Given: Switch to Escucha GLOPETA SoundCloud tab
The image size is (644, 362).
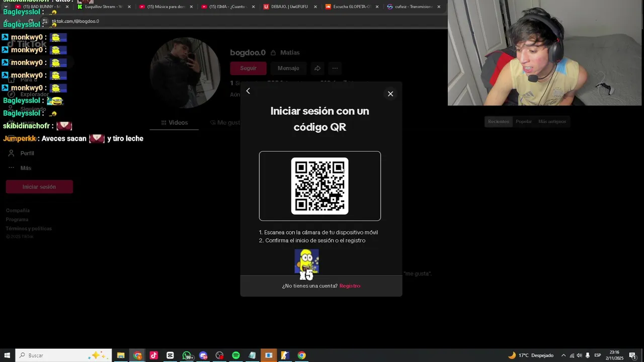Looking at the screenshot, I should coord(351,7).
